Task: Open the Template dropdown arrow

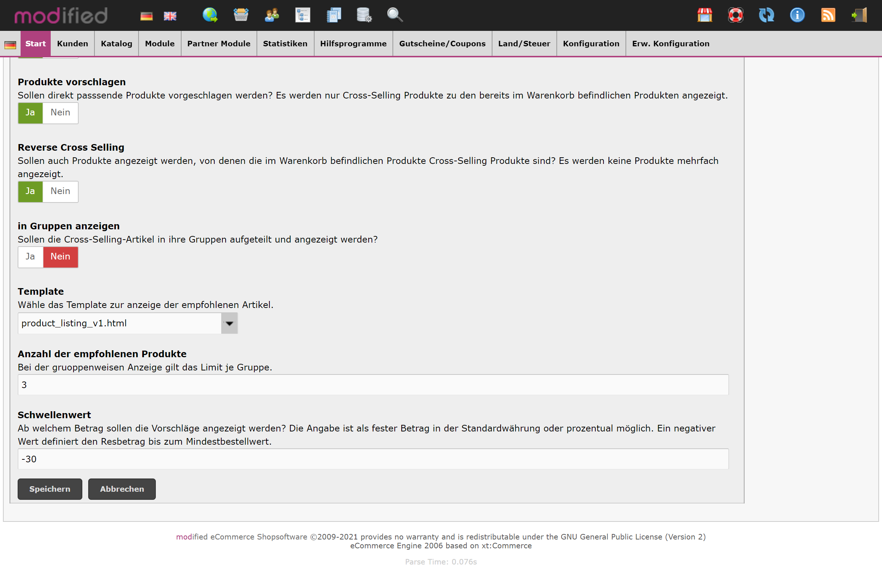Action: click(229, 323)
